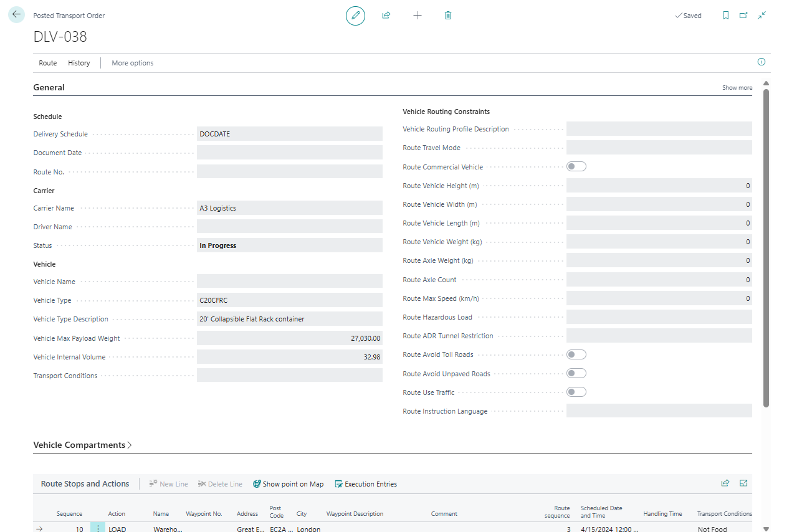Click the share icon in top toolbar
Screen dimensions: 802x532
tap(386, 16)
